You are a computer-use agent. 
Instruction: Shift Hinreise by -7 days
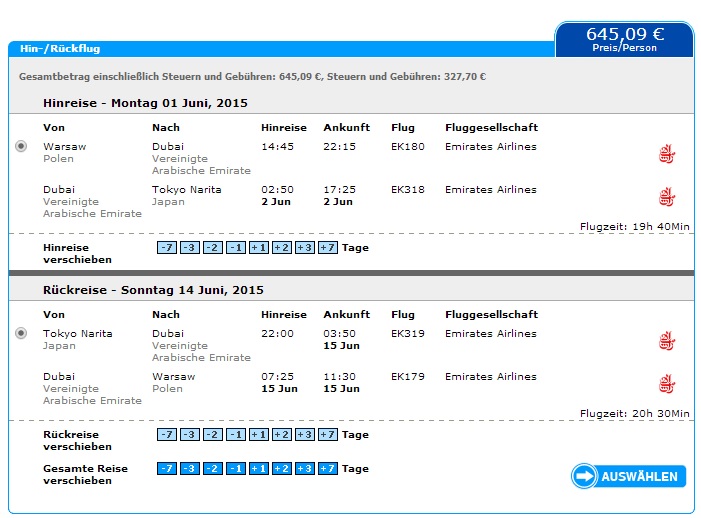click(x=167, y=248)
